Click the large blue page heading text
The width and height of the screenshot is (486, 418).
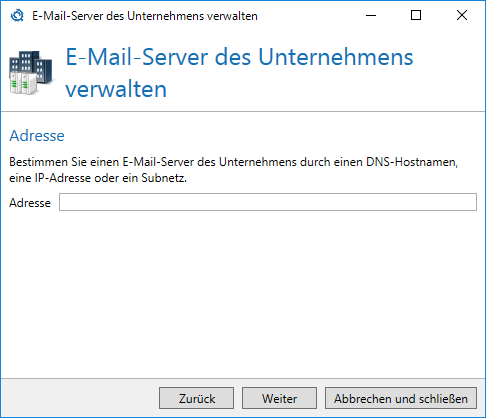pyautogui.click(x=239, y=73)
